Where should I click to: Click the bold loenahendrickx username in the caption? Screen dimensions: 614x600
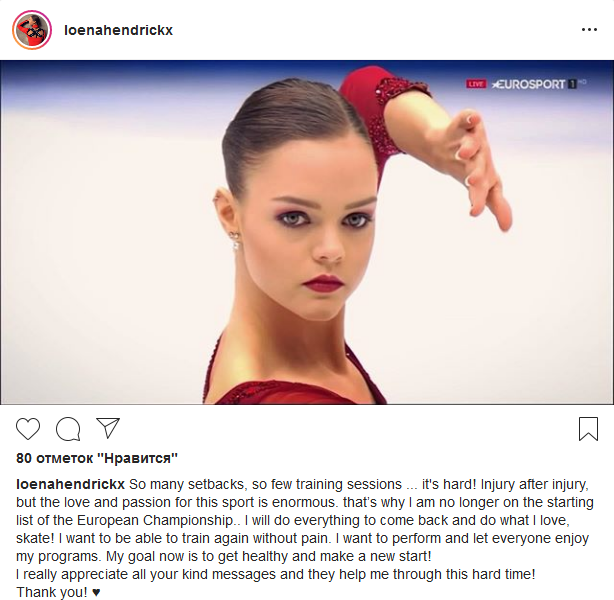[70, 484]
